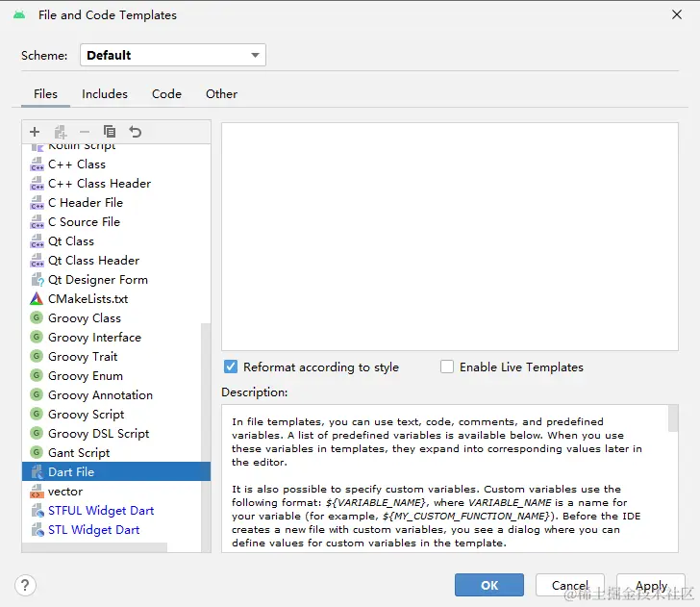Select the Groovy Trait template text
The image size is (700, 607).
[x=83, y=357]
